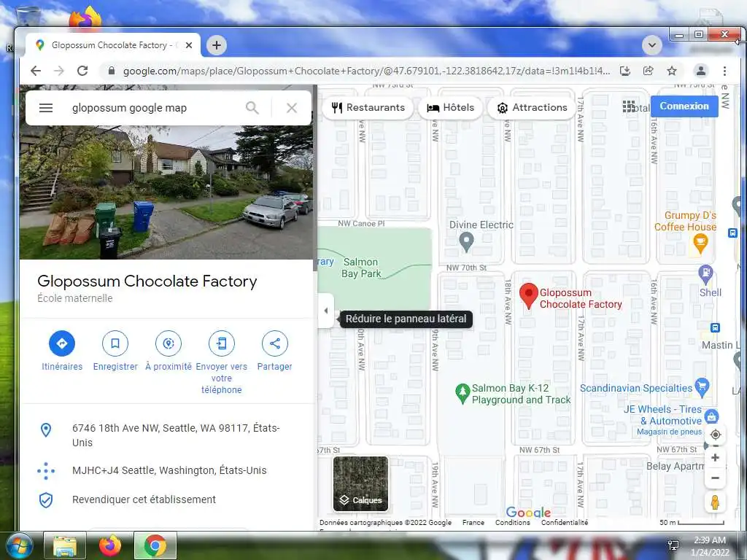Screen dimensions: 747x560
Task: Click the bus stop icon near Mastin
Action: pyautogui.click(x=715, y=327)
